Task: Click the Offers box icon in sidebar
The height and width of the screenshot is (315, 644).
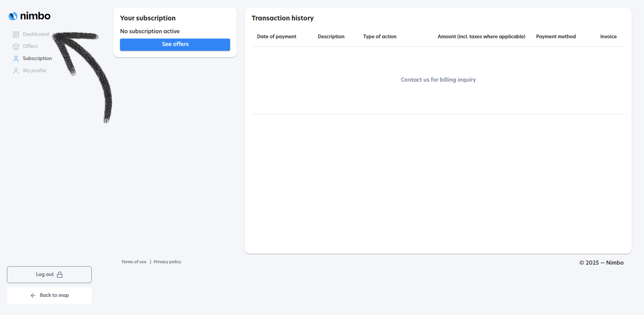Action: [16, 47]
